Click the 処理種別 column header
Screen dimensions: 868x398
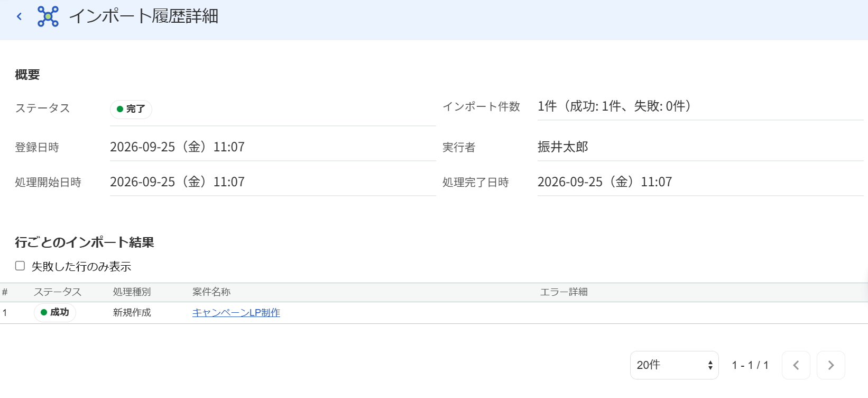pos(132,292)
